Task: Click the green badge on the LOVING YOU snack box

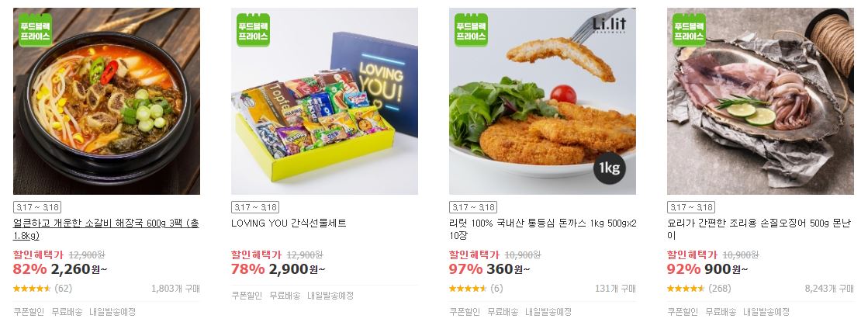Action: tap(253, 30)
